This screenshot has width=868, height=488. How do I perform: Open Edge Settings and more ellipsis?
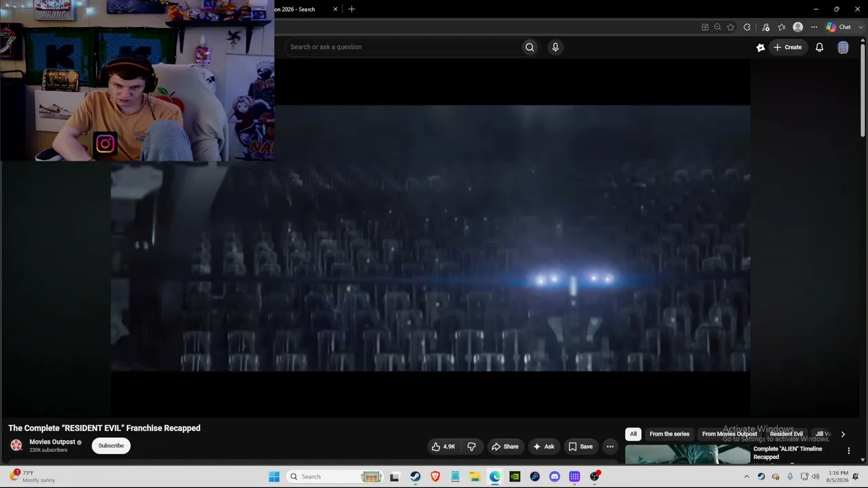(x=814, y=27)
